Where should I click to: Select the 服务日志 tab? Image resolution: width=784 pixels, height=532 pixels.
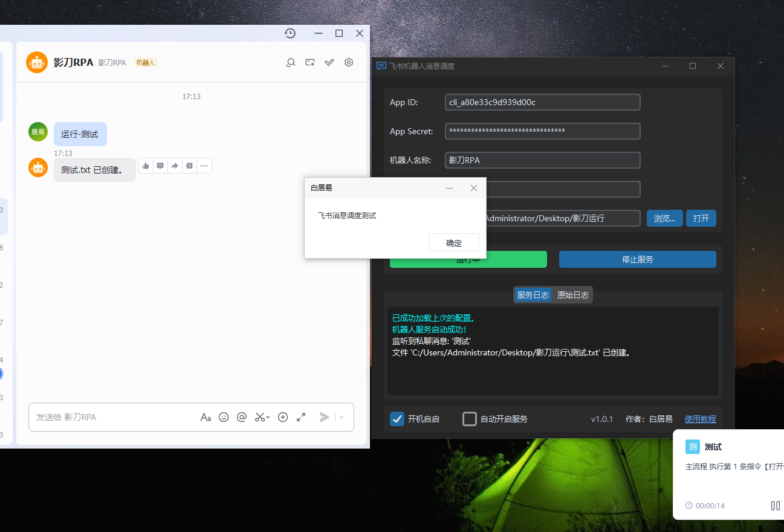coord(533,295)
